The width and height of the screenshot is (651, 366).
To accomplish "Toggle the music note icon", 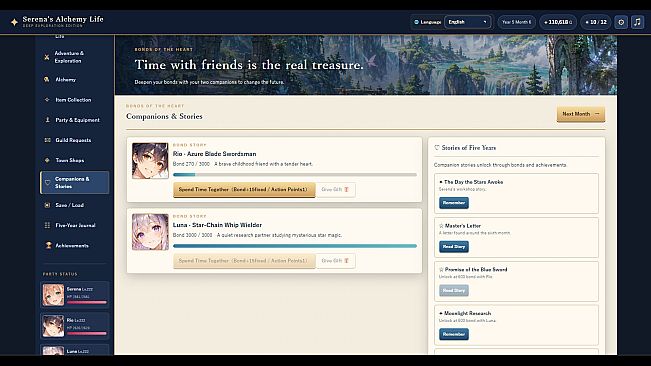I will coord(637,22).
